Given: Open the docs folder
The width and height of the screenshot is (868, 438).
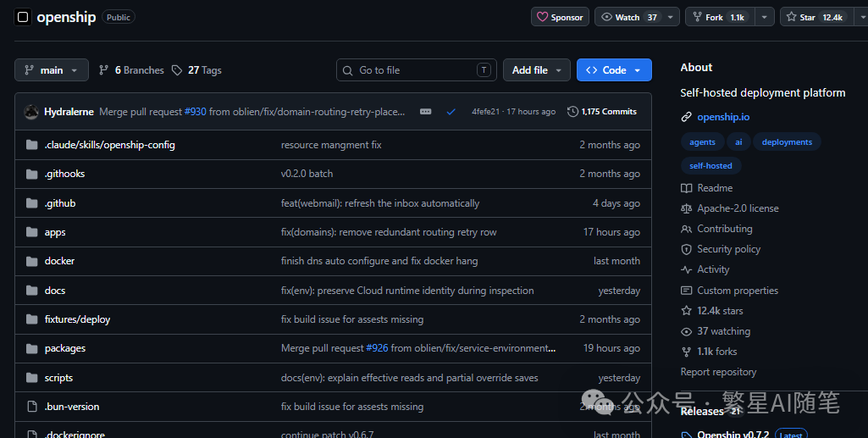Looking at the screenshot, I should click(55, 291).
